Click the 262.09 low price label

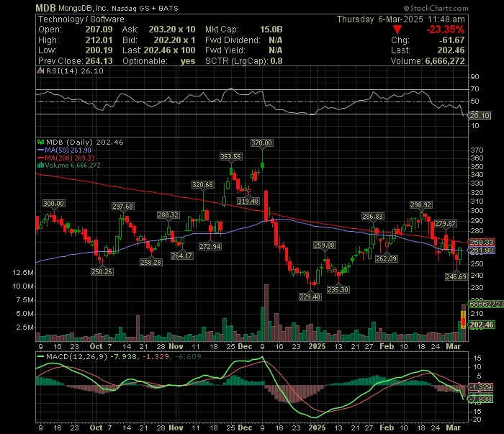pyautogui.click(x=387, y=259)
